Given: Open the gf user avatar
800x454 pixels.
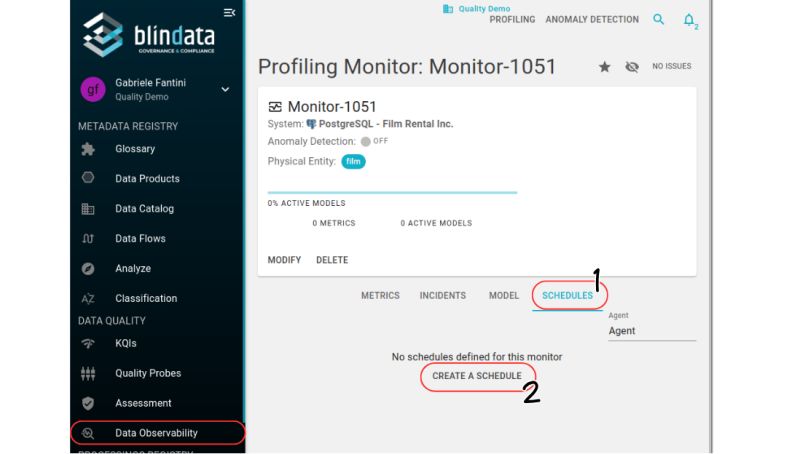Looking at the screenshot, I should pos(93,89).
